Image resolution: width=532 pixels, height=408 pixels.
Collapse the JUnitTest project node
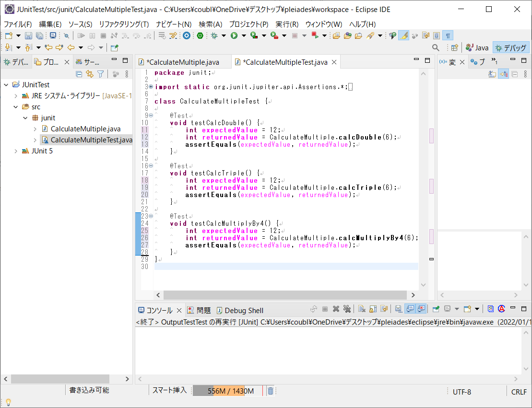tap(6, 85)
